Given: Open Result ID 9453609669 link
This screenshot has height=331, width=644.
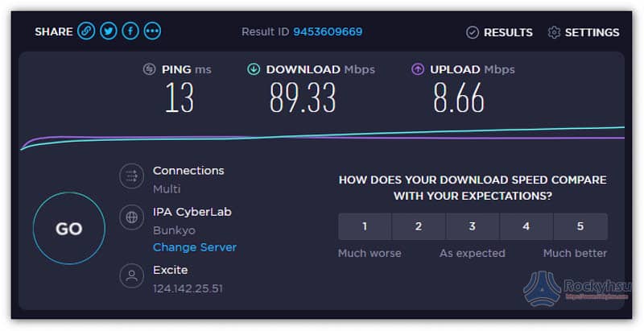Looking at the screenshot, I should (328, 31).
